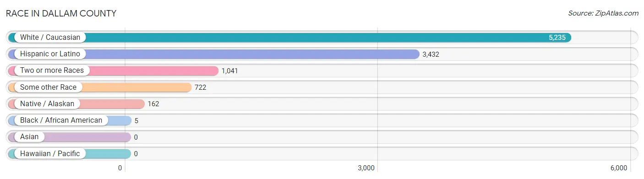Select the Hispanic or Latino label

point(50,54)
